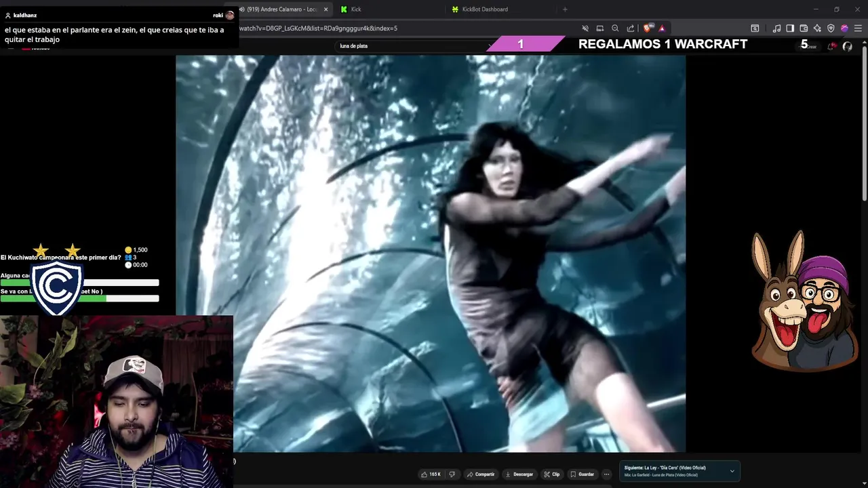Screen dimensions: 868x488
Task: Open the YouTube account avatar
Action: coord(847,46)
